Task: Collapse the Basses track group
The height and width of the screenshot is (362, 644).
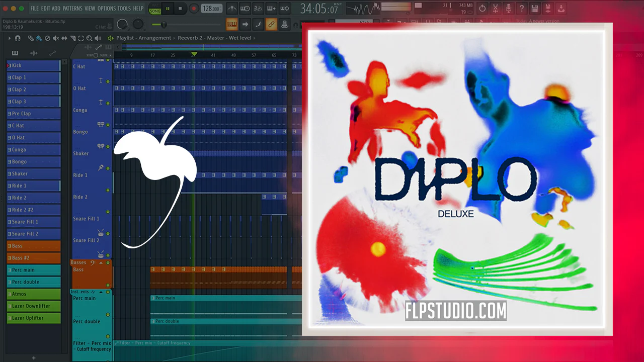Action: tap(101, 262)
